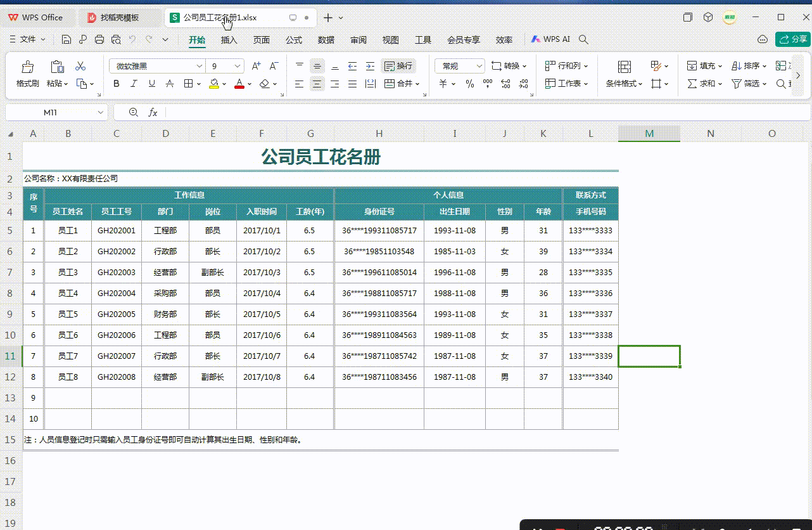Select align right icon
Viewport: 812px width, 530px height.
tap(335, 84)
